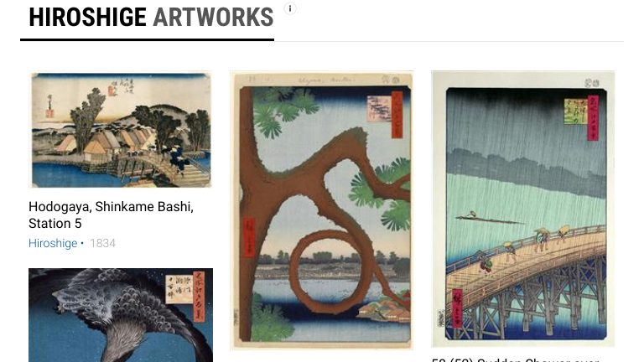Open the Hodogaya Shinkame Bashi print thumbnail
The height and width of the screenshot is (362, 644).
(121, 130)
